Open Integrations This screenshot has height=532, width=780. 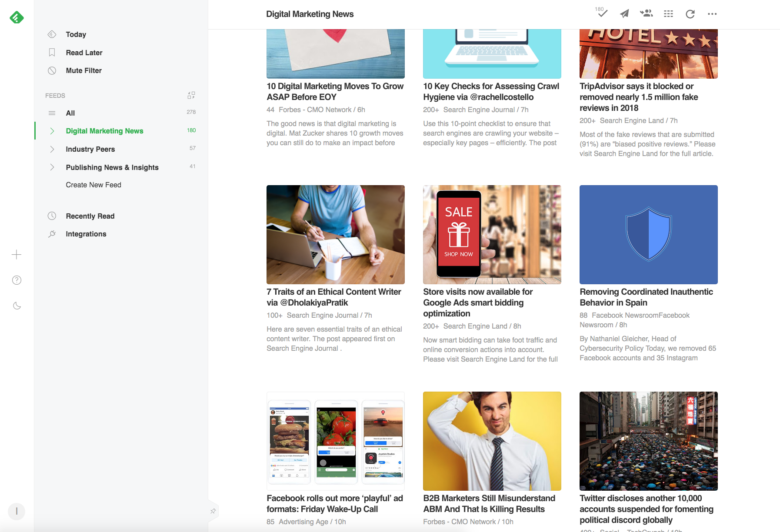86,234
